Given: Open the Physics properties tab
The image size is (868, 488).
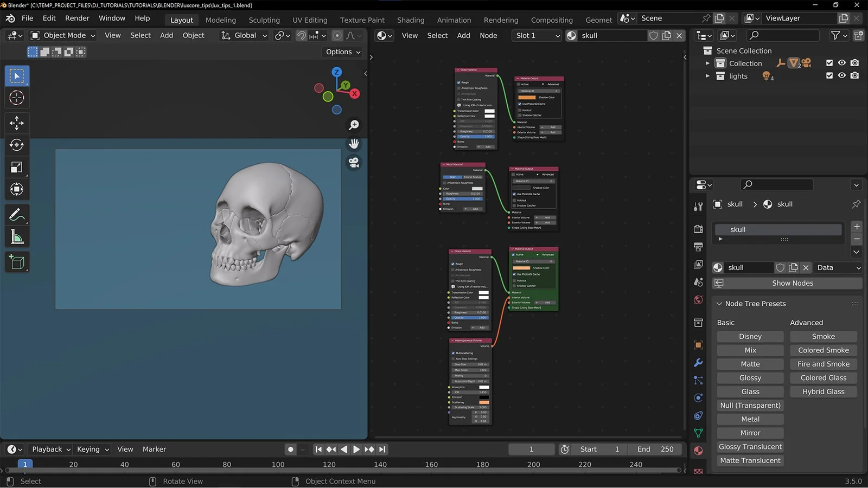Looking at the screenshot, I should point(698,397).
